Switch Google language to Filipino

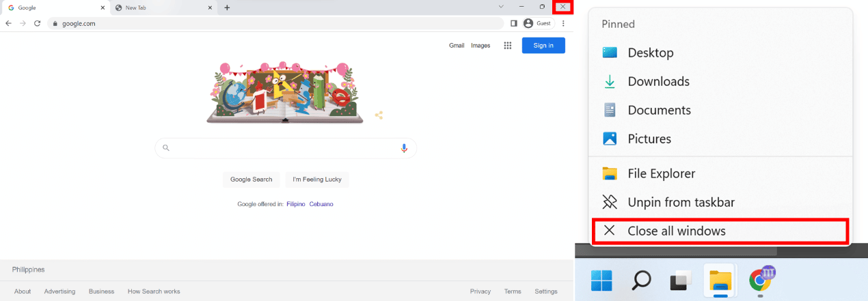click(296, 204)
